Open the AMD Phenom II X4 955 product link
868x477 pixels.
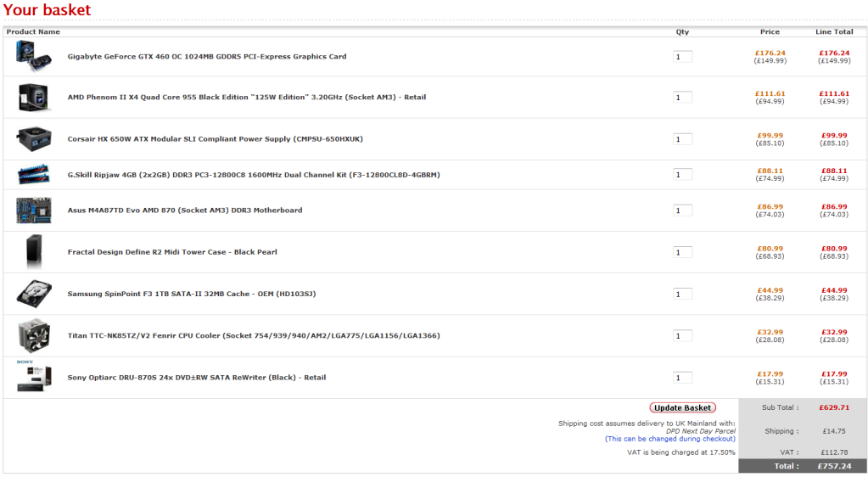coord(247,97)
